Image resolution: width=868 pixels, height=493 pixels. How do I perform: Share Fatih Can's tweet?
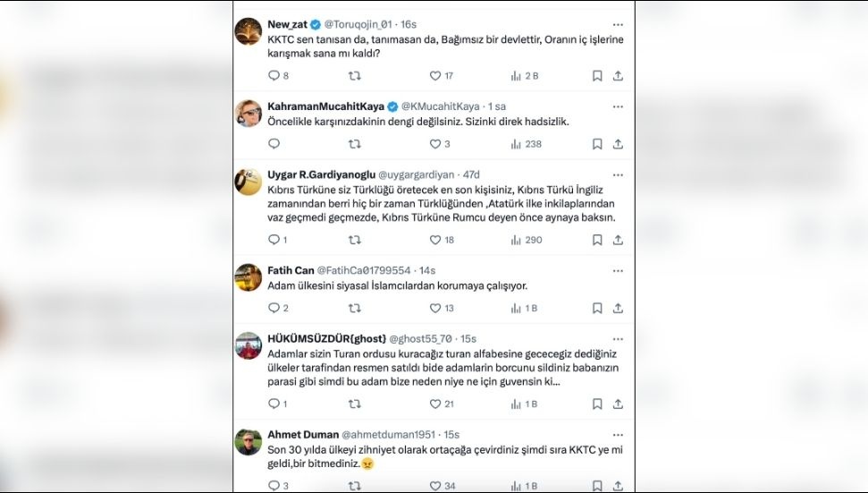(618, 308)
